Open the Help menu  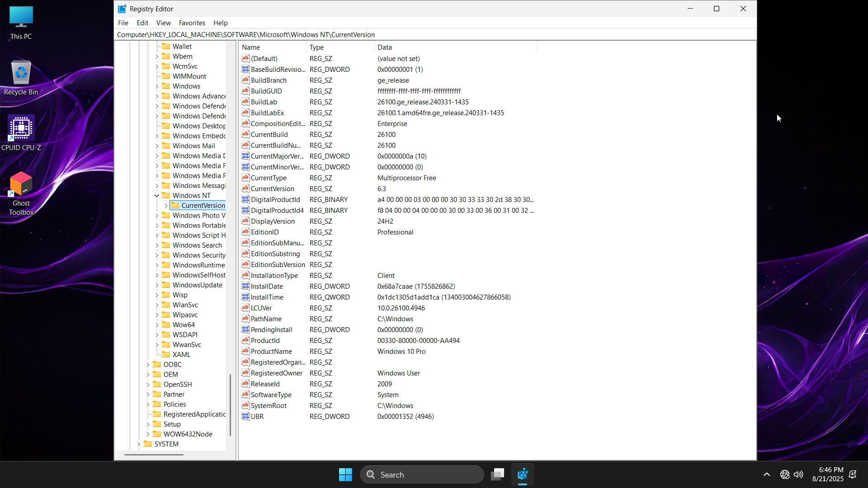click(221, 23)
